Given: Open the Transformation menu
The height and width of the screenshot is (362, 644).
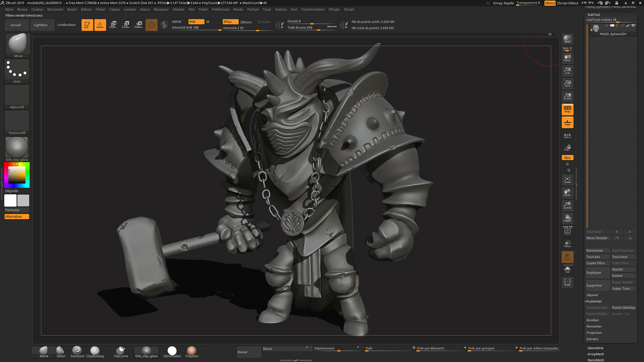Looking at the screenshot, I should tap(312, 9).
